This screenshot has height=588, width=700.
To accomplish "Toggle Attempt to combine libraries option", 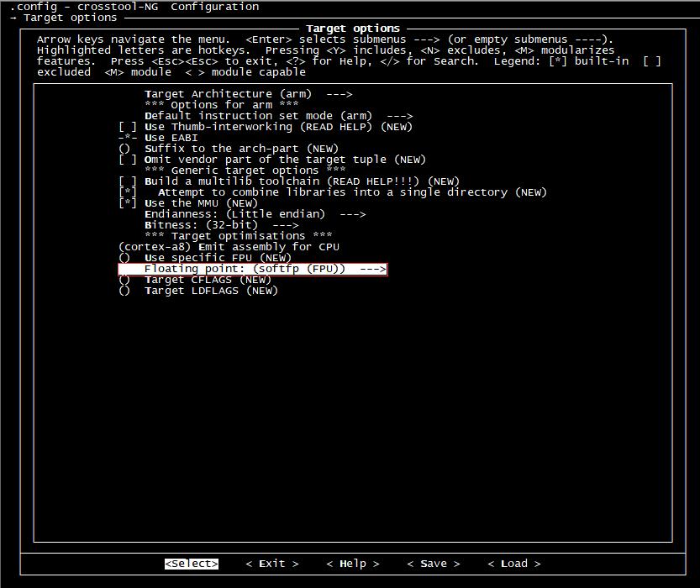I will 333,192.
